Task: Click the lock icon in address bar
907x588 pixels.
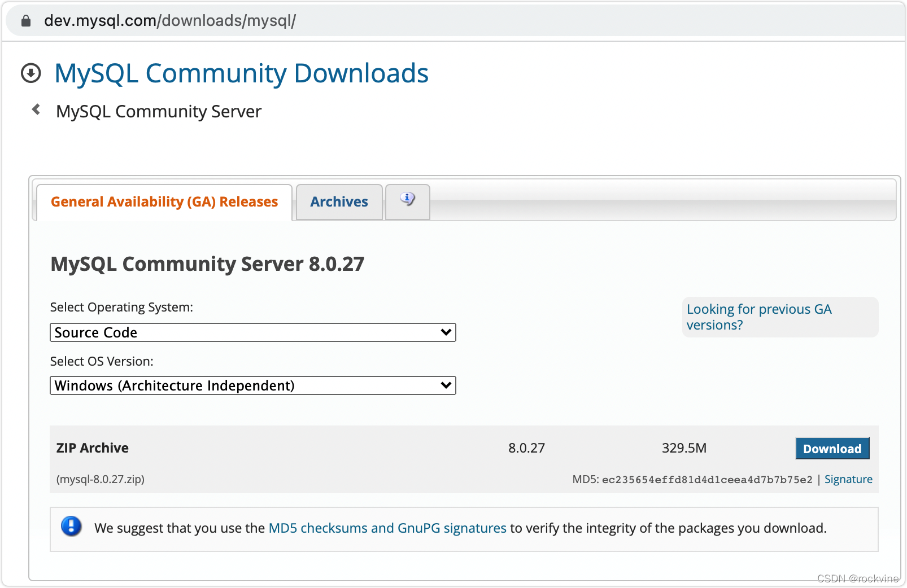Action: [x=25, y=21]
